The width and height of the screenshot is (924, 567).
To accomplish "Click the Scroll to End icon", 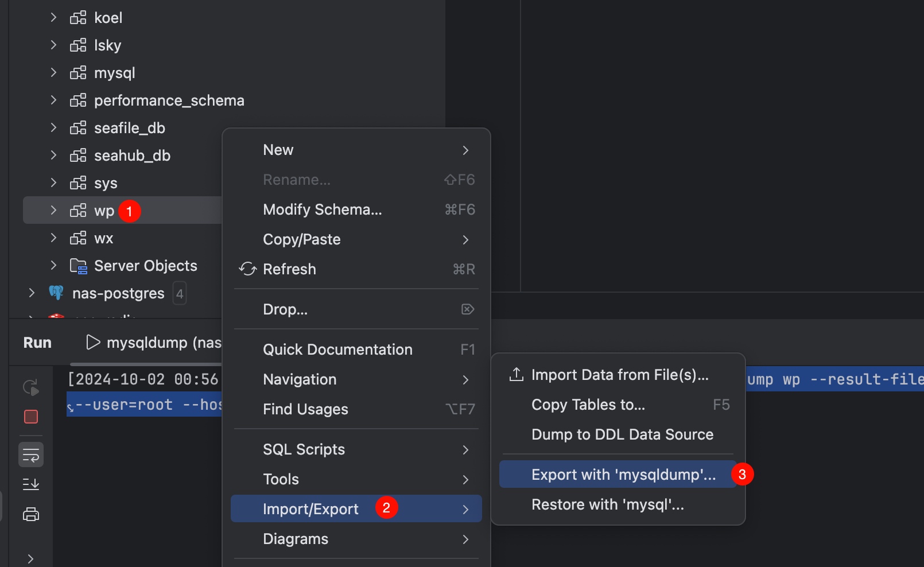I will pos(31,484).
